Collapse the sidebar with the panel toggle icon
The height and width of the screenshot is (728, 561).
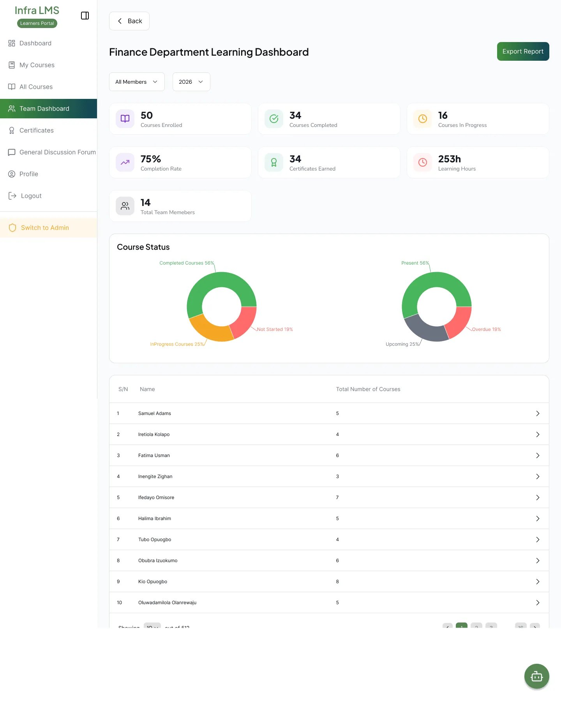pos(85,16)
